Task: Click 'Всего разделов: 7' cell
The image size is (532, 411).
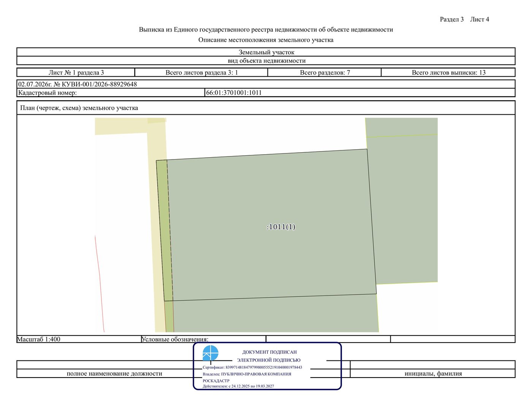Action: click(x=325, y=73)
